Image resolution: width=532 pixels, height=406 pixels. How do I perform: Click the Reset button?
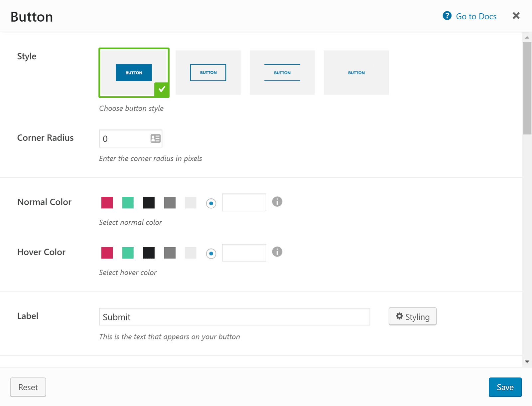click(x=28, y=387)
